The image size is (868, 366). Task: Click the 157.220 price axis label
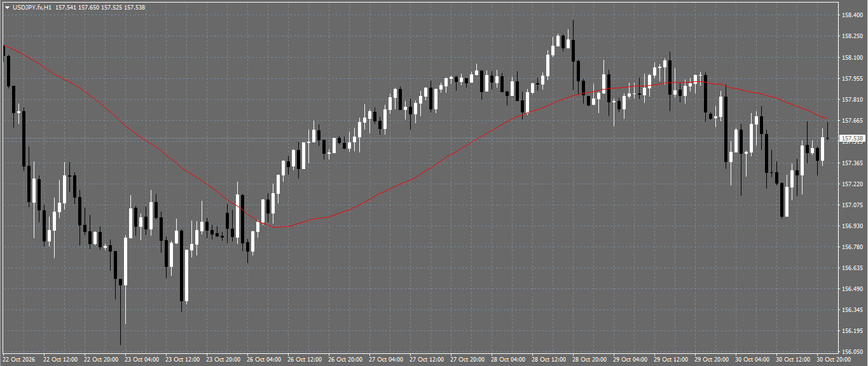coord(851,184)
